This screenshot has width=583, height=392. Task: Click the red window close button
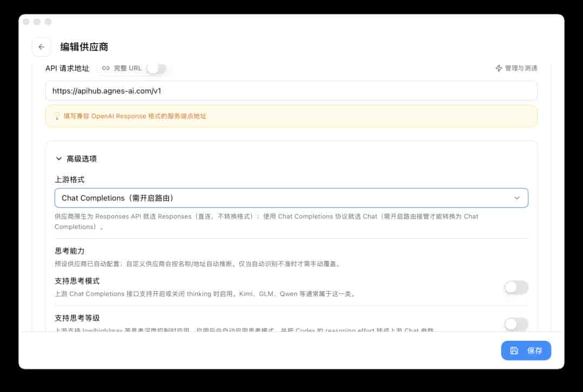coord(26,22)
